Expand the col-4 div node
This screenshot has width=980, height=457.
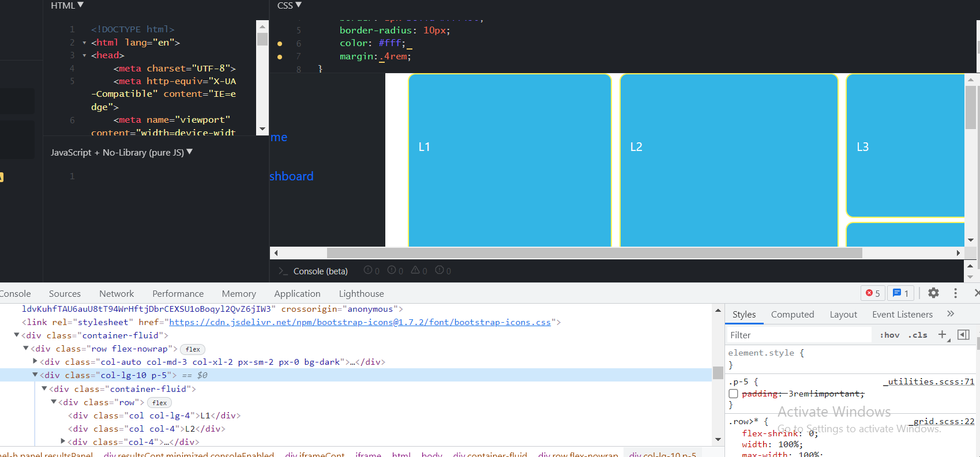click(x=63, y=441)
